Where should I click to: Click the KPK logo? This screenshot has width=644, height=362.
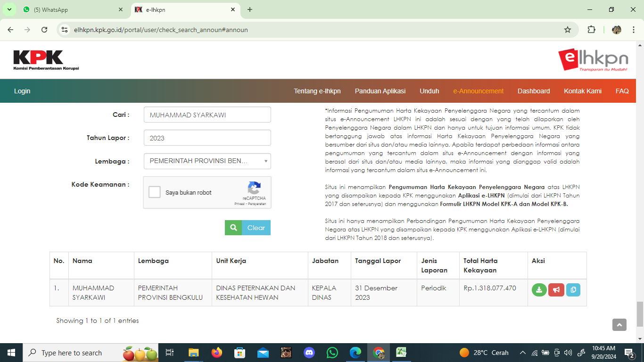point(46,60)
